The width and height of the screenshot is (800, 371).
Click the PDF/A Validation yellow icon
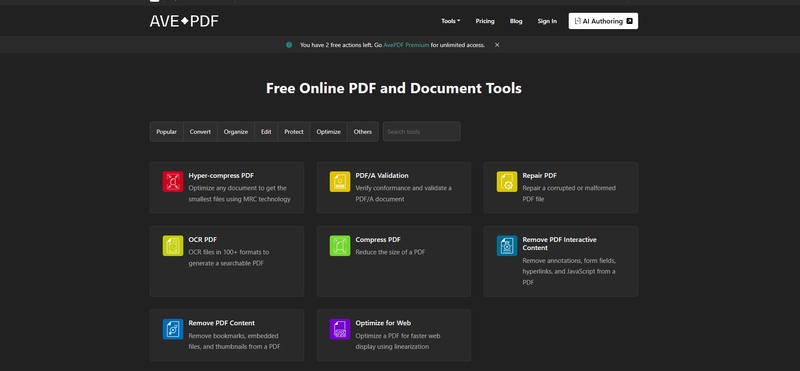click(x=340, y=182)
